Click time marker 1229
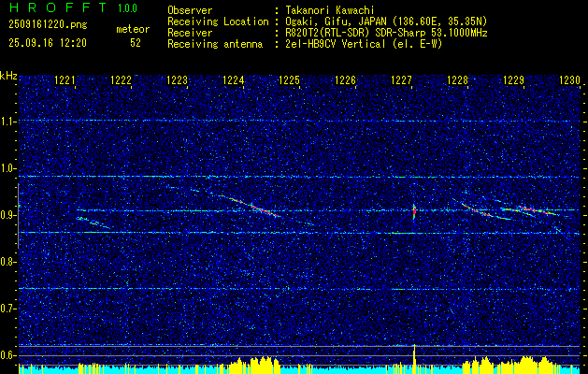 click(x=514, y=79)
